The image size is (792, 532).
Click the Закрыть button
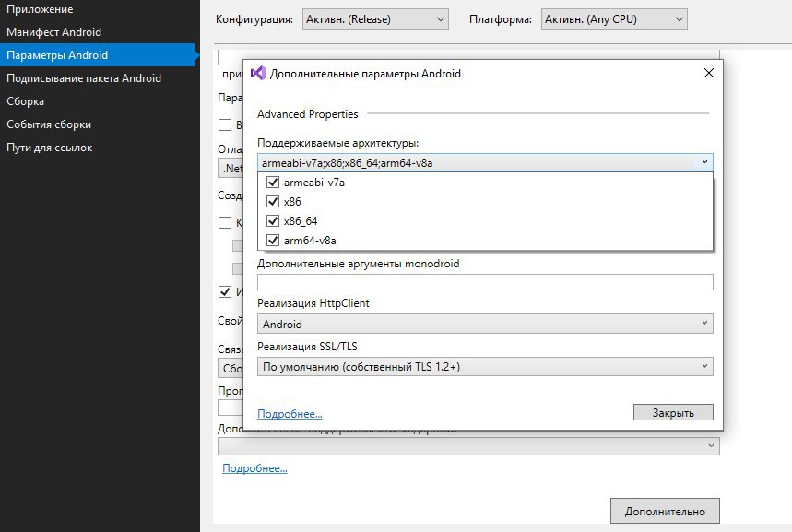pos(673,412)
